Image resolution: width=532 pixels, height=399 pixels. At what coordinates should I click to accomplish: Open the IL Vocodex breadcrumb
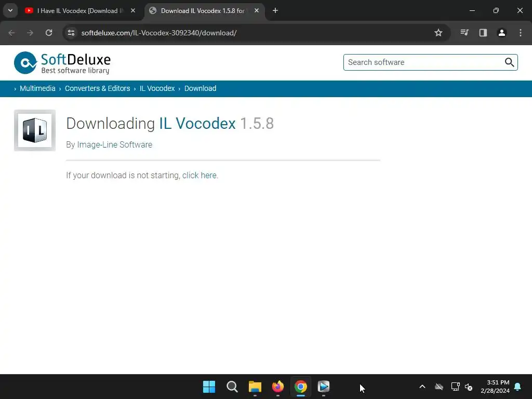point(157,88)
